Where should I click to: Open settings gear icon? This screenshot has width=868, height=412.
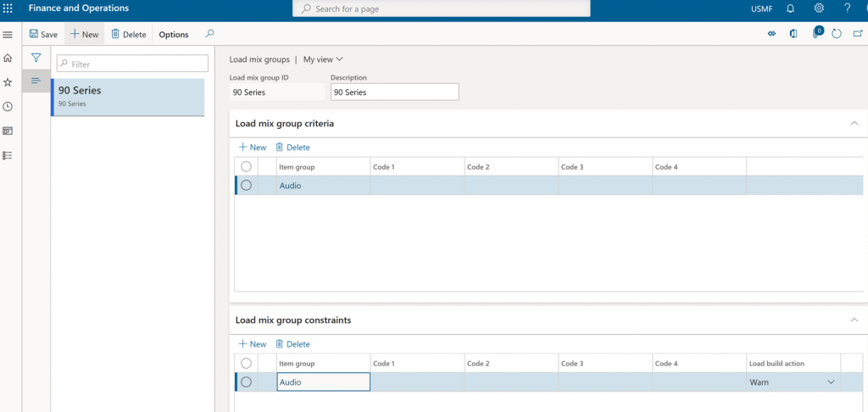[819, 8]
